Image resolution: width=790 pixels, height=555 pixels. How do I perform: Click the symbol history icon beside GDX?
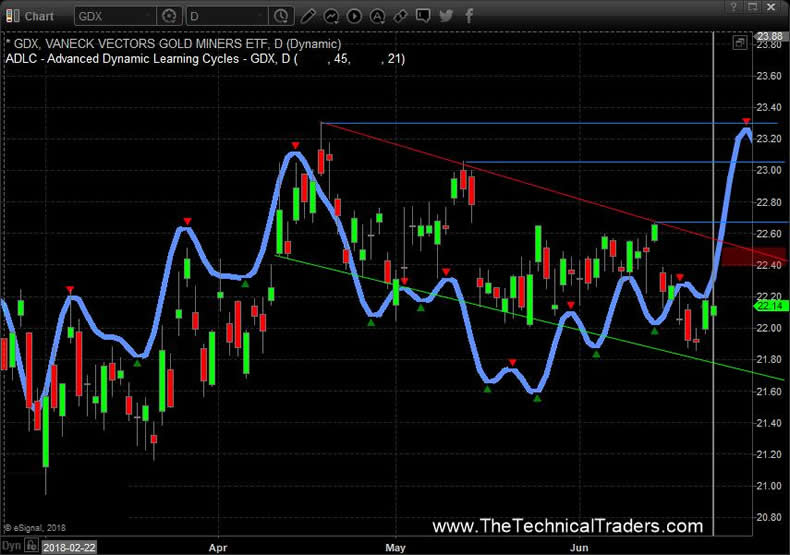168,16
